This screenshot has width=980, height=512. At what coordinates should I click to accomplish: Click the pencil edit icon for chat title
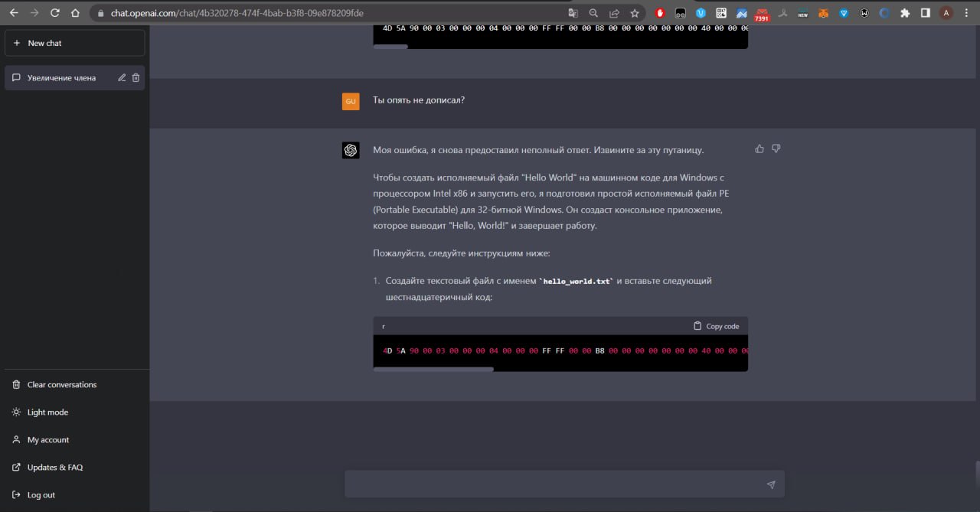[122, 77]
